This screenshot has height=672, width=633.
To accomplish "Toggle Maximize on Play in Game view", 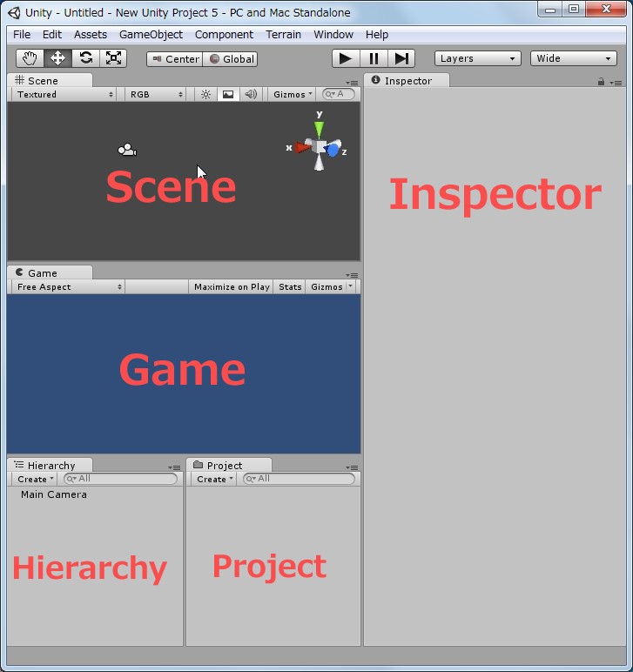I will pyautogui.click(x=232, y=286).
